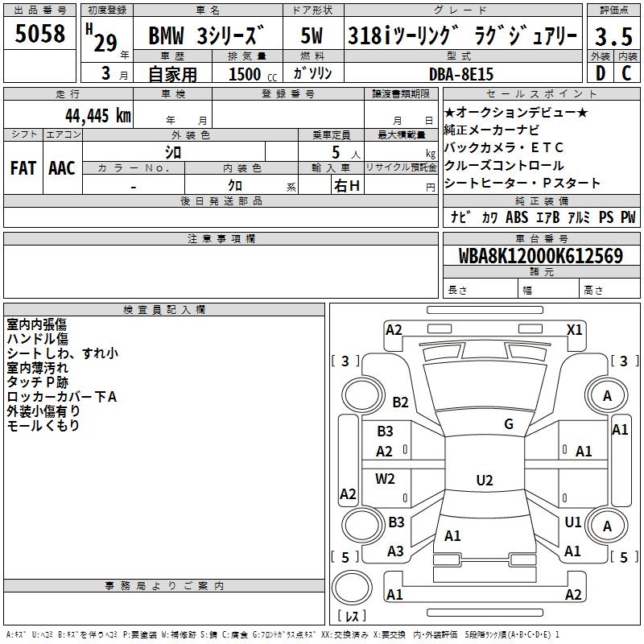Click the exterior grade D cell
644x644 pixels.
pos(600,73)
